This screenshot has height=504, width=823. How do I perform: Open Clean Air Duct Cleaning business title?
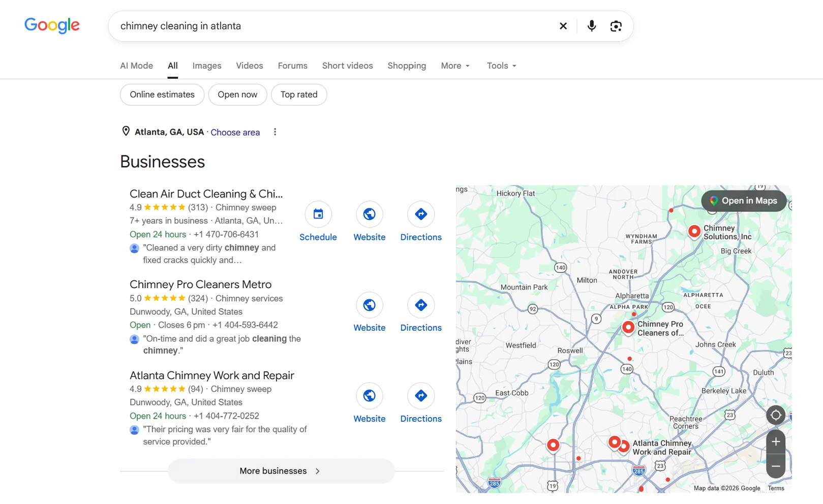(206, 194)
